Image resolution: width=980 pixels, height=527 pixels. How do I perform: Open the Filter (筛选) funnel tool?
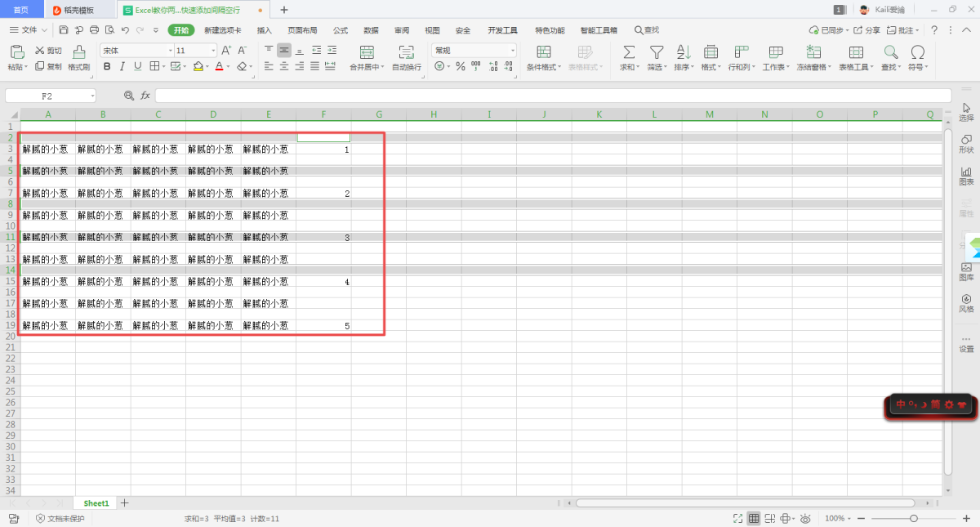[656, 52]
